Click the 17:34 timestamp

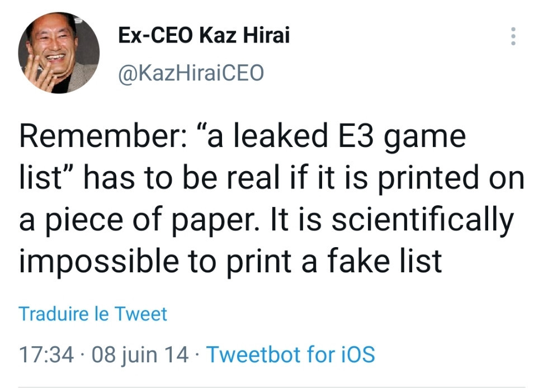(46, 354)
